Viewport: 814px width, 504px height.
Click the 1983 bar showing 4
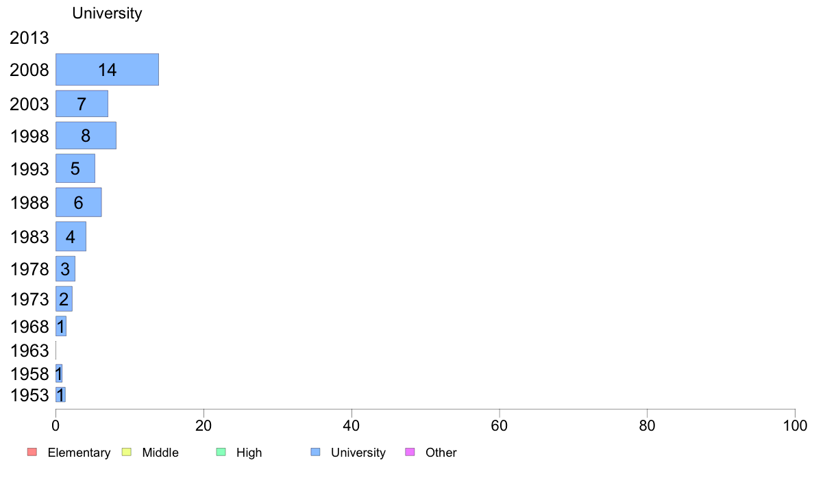(x=71, y=236)
